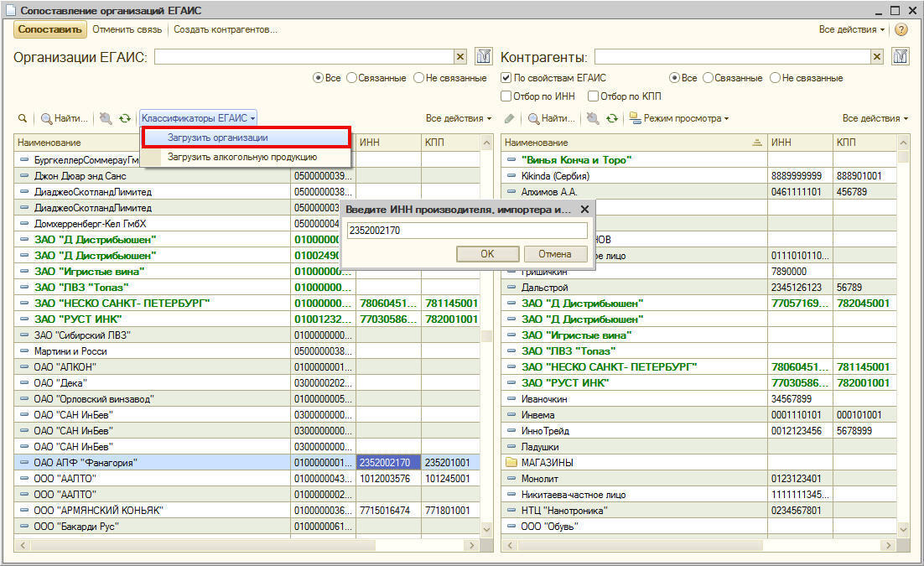Click ИНН column header in left table
This screenshot has width=924, height=566.
[x=388, y=142]
